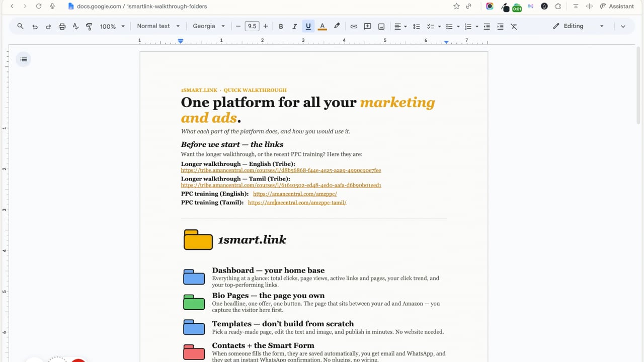Open the English Tribe walkthrough link

[281, 170]
